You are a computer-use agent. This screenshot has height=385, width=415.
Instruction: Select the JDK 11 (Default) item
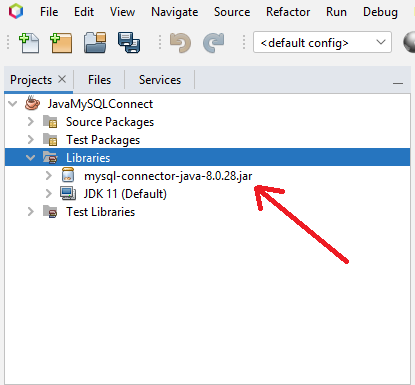pos(125,194)
